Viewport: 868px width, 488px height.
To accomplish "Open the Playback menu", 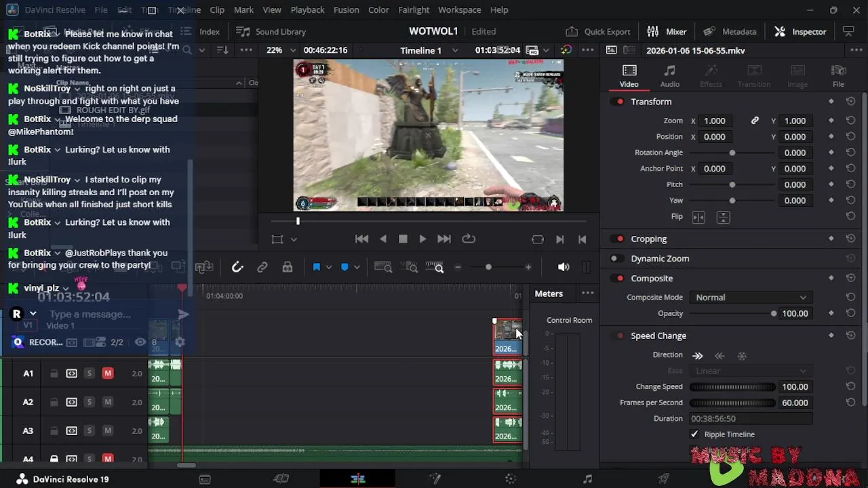I will (x=307, y=9).
